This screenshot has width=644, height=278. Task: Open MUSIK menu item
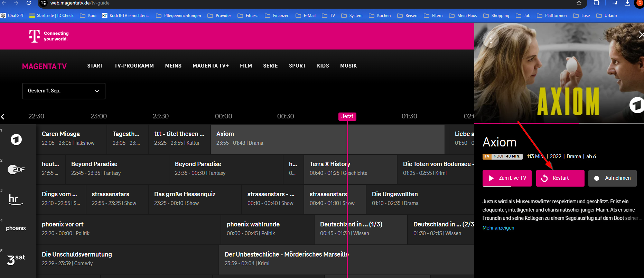(348, 66)
